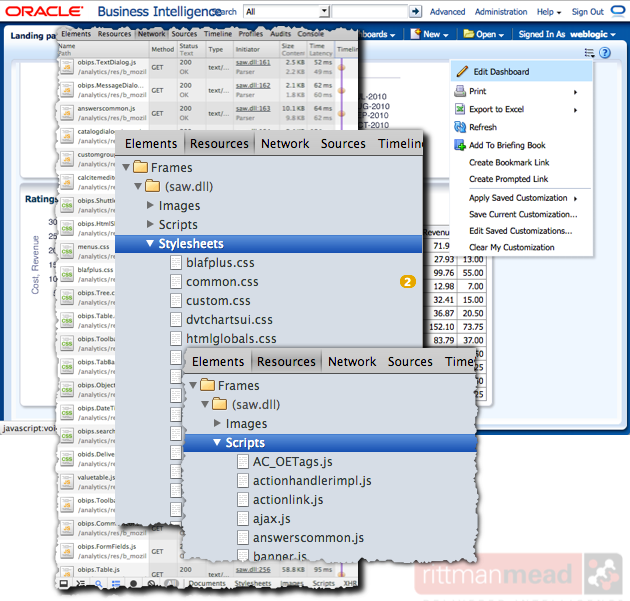Screen dimensions: 630x601
Task: Click the Advanced link in header
Action: [447, 12]
